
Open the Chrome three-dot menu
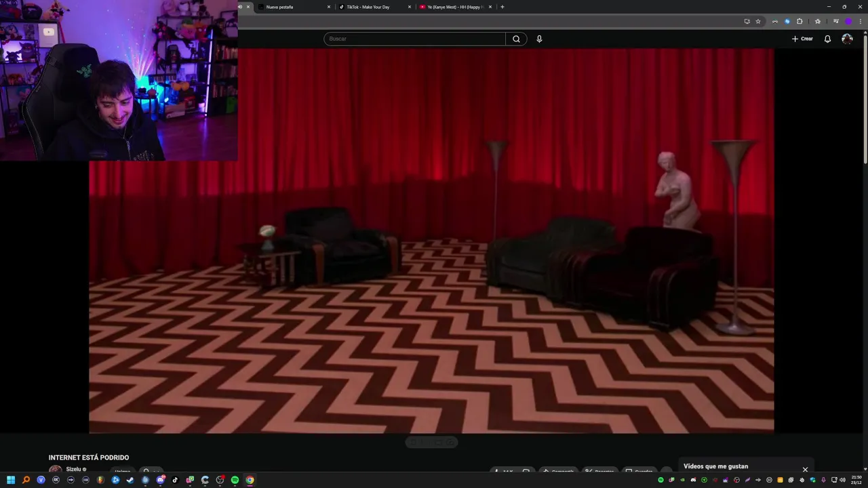coord(859,21)
